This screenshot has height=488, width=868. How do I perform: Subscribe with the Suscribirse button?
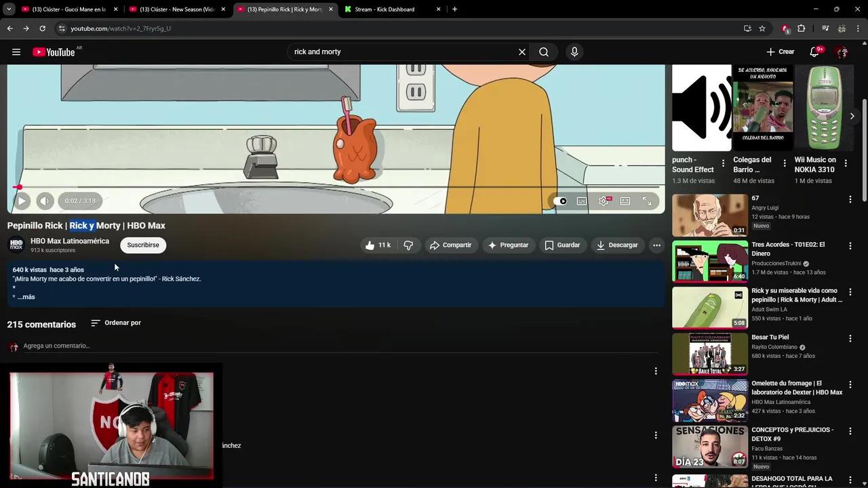tap(143, 245)
